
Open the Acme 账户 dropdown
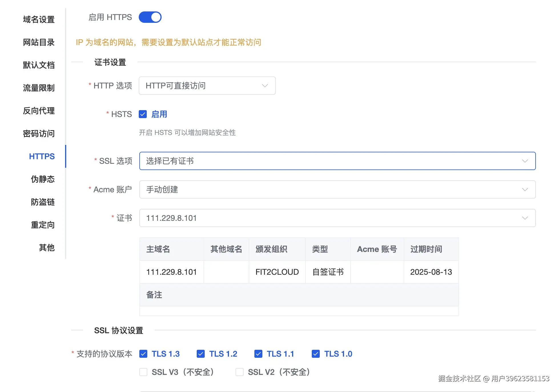337,189
